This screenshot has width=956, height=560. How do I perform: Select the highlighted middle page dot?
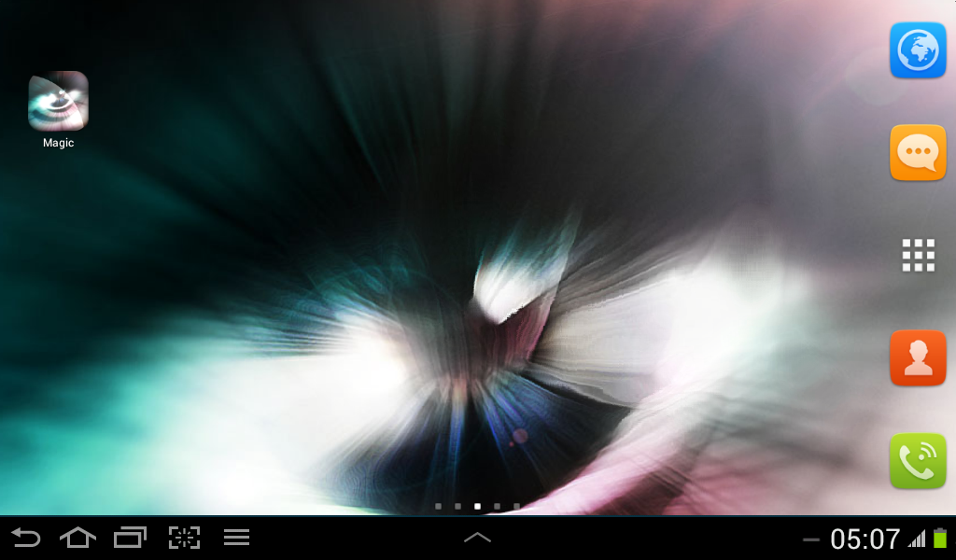[x=477, y=507]
